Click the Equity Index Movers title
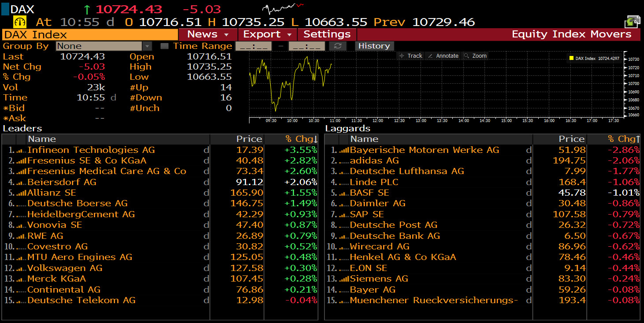This screenshot has height=323, width=644. [x=571, y=34]
